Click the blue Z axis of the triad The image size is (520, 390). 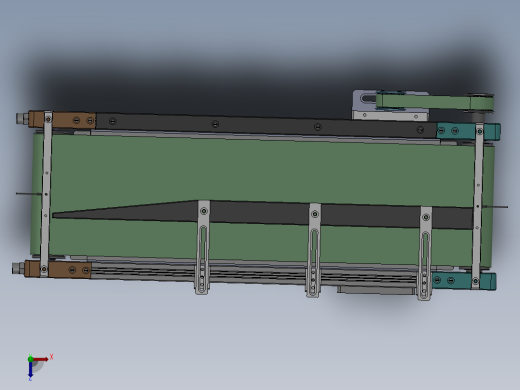[x=30, y=369]
